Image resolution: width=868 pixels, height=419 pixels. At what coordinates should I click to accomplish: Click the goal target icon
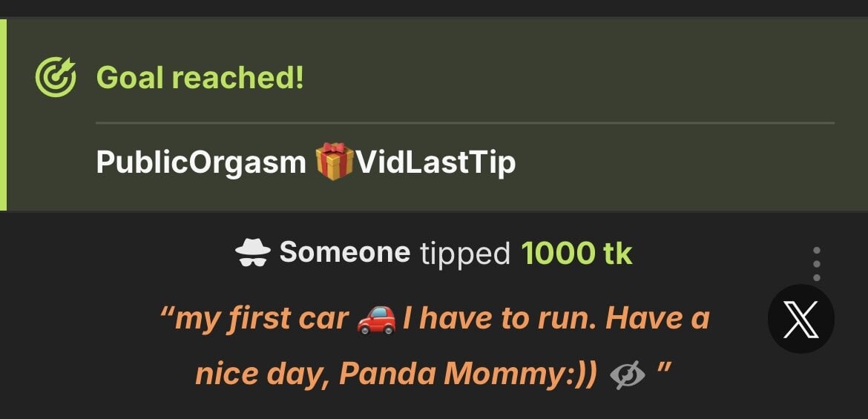pos(56,78)
